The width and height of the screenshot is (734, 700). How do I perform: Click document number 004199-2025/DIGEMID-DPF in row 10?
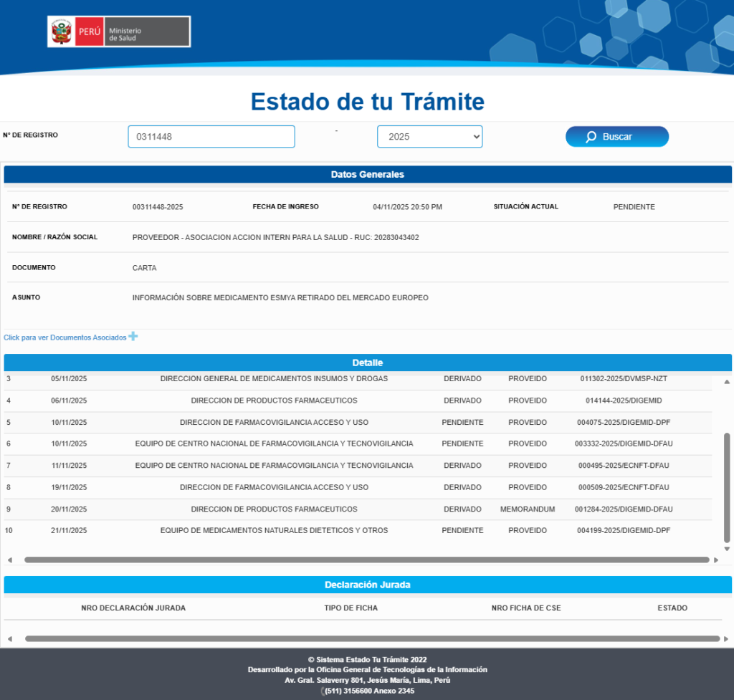[623, 531]
